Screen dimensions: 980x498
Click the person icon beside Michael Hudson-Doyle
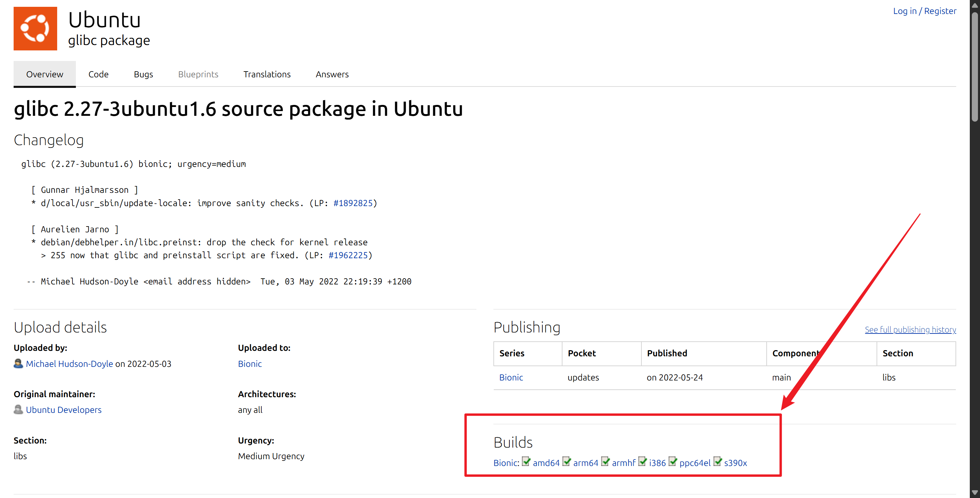pos(18,363)
